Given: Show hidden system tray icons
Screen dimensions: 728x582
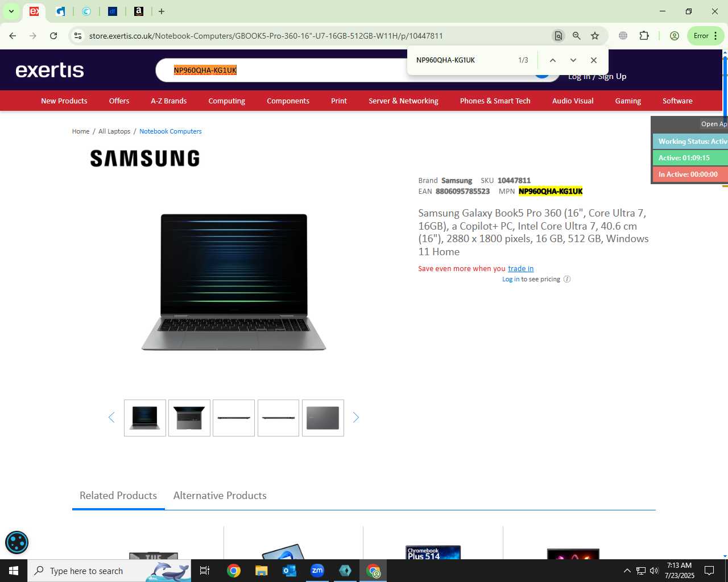Looking at the screenshot, I should pyautogui.click(x=627, y=571).
